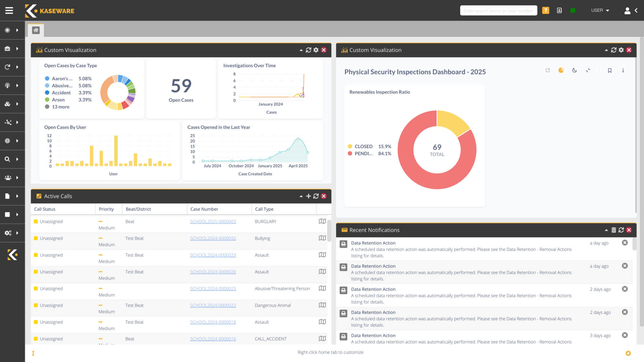This screenshot has height=362, width=644.
Task: Select the home tab
Action: [36, 30]
